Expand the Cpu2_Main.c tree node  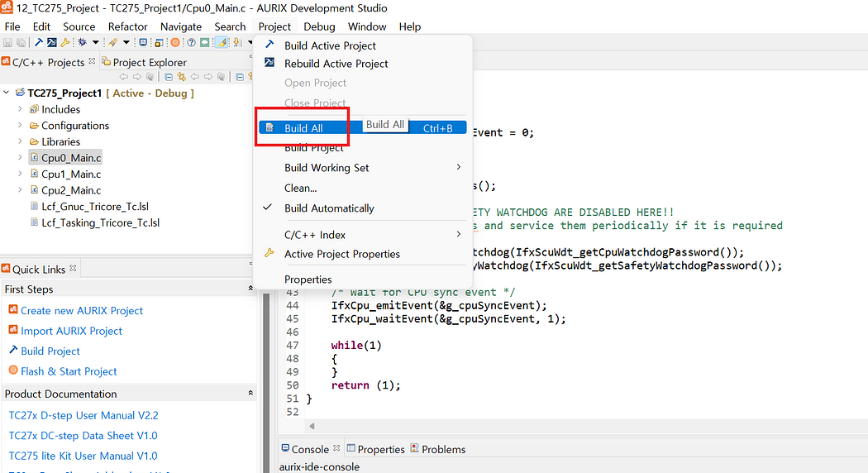20,189
